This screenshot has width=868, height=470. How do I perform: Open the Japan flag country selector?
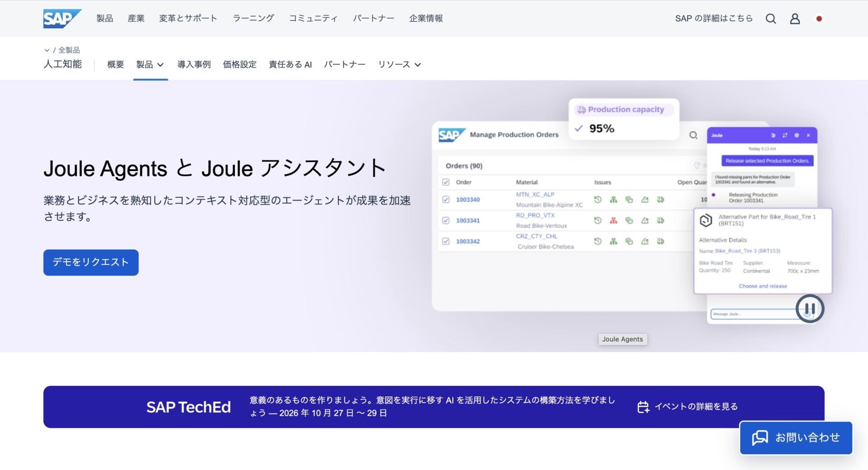(x=819, y=19)
